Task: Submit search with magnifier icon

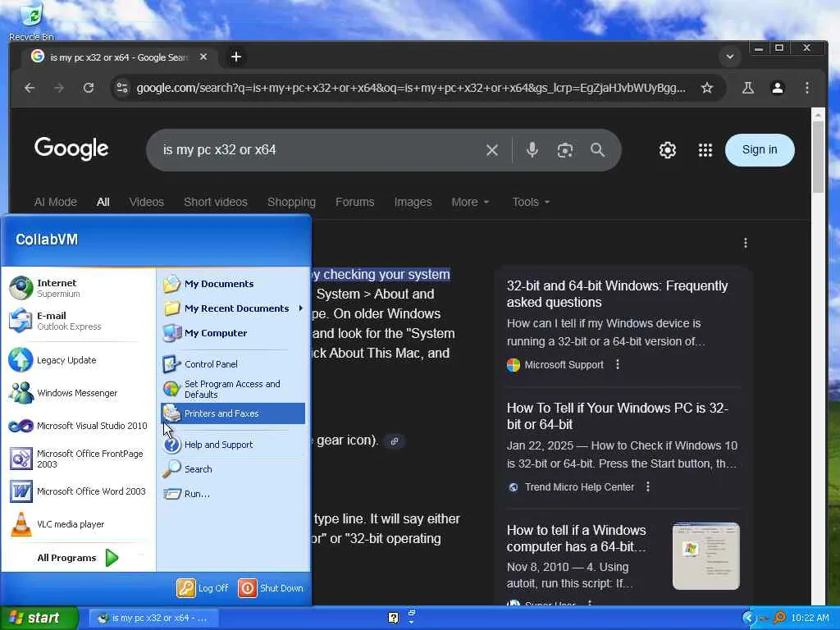Action: click(598, 150)
